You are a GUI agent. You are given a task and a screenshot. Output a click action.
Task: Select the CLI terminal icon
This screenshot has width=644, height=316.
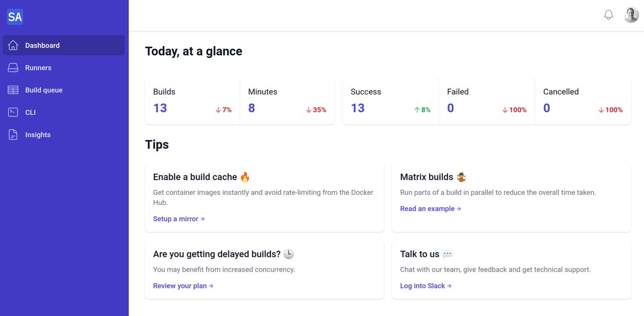pyautogui.click(x=13, y=112)
